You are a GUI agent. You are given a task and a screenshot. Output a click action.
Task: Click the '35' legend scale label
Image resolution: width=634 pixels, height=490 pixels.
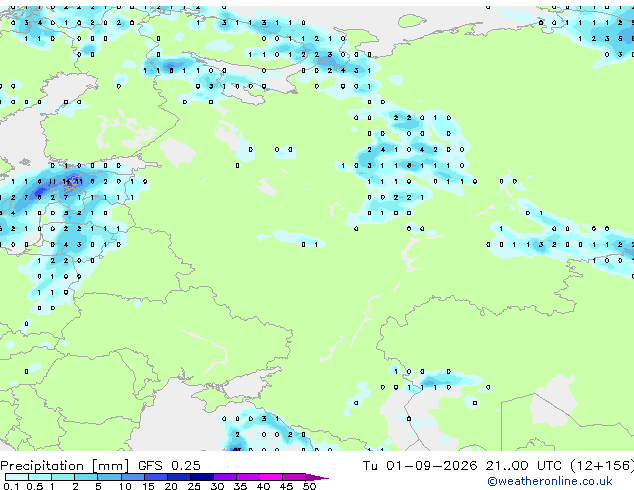(x=241, y=486)
